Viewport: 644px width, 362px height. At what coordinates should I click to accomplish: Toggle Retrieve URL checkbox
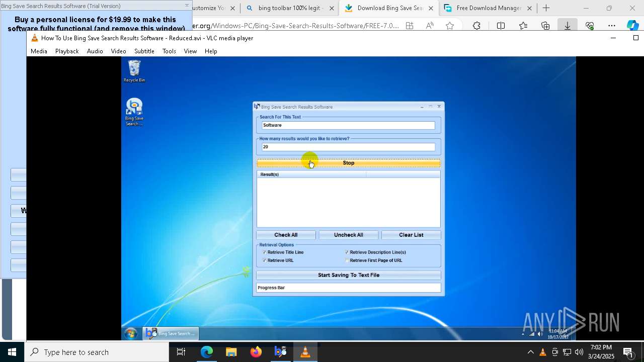tap(264, 260)
